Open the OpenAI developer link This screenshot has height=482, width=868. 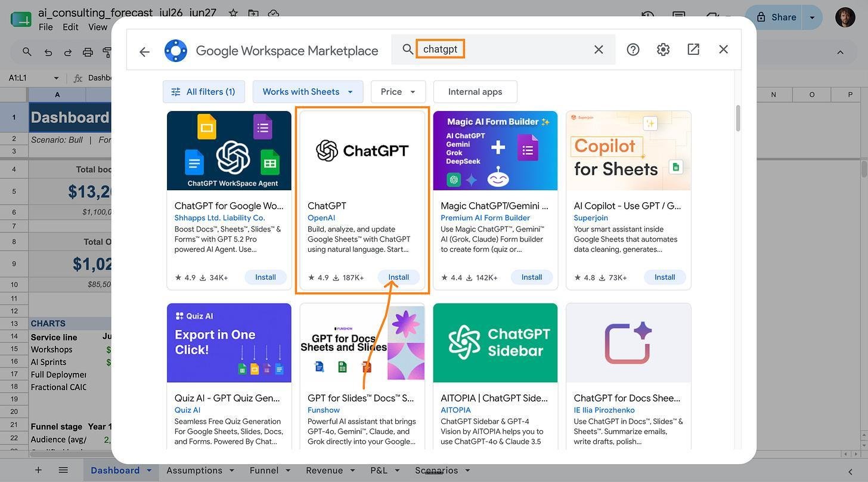click(x=321, y=218)
